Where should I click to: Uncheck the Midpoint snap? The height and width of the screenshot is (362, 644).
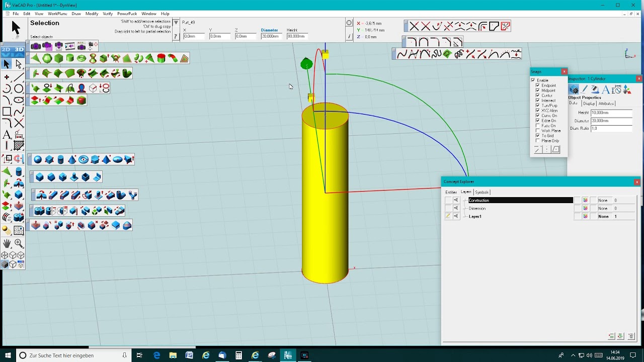tap(538, 90)
